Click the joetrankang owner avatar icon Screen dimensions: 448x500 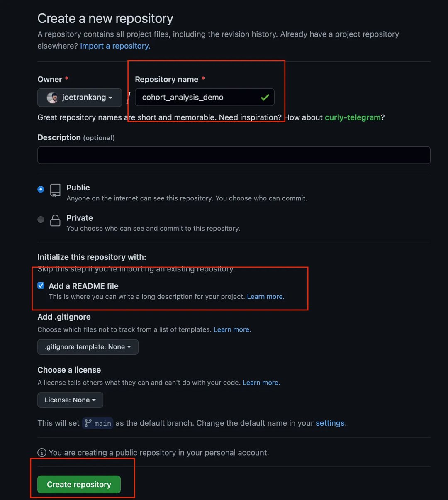point(53,98)
